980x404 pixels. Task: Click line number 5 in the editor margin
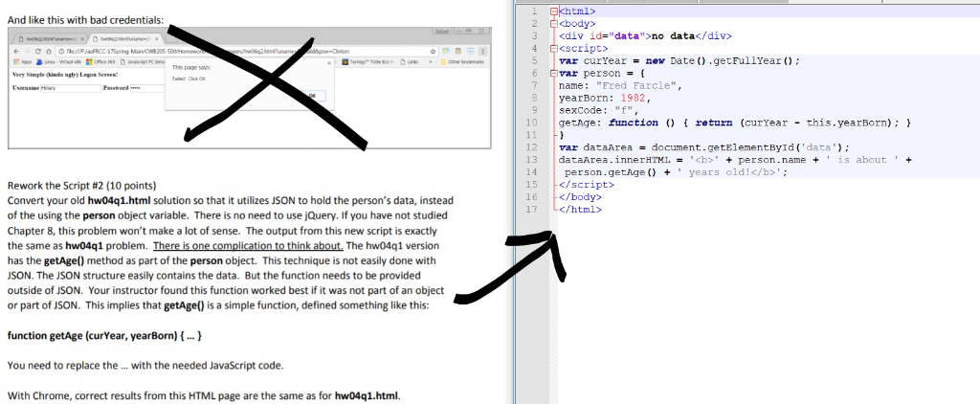coord(534,60)
